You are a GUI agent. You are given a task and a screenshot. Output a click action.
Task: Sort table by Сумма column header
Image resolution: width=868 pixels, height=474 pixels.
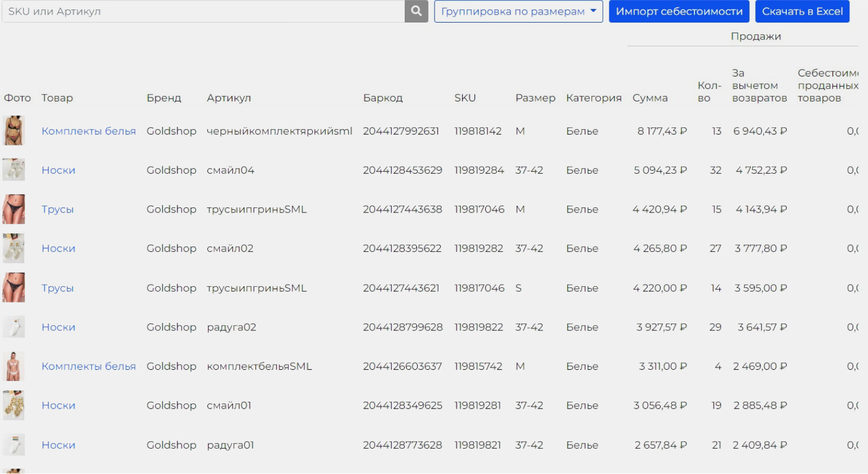650,98
